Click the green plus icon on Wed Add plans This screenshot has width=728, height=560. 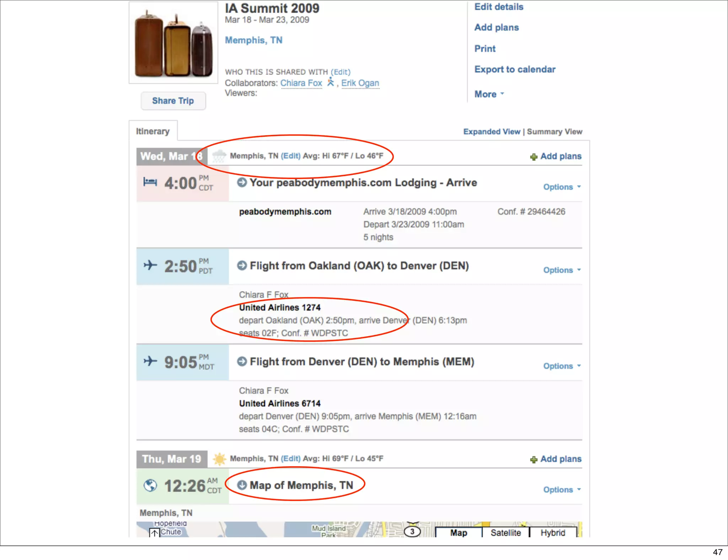(534, 157)
